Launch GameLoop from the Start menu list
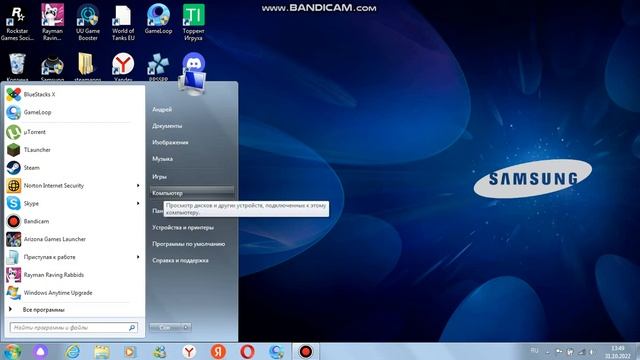640x360 pixels. click(73, 112)
